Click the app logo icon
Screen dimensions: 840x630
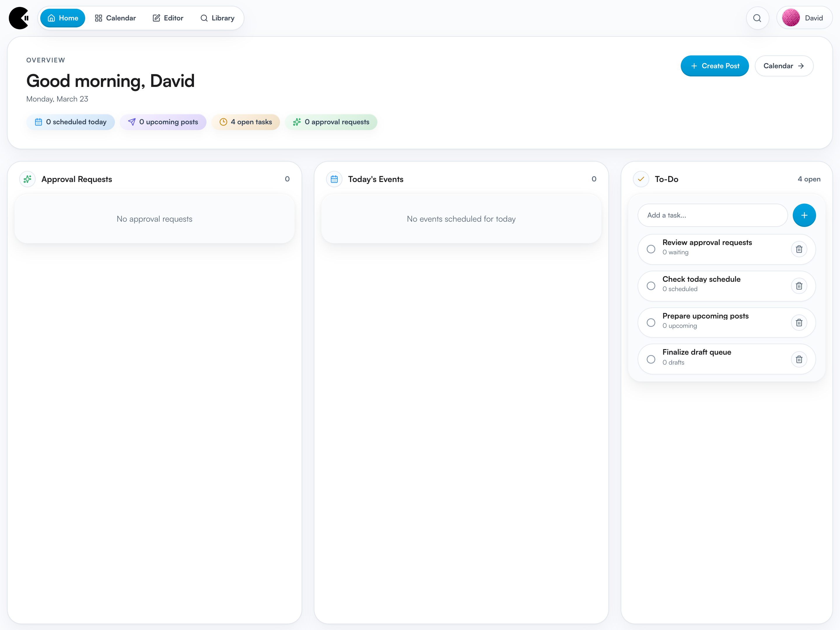tap(19, 18)
